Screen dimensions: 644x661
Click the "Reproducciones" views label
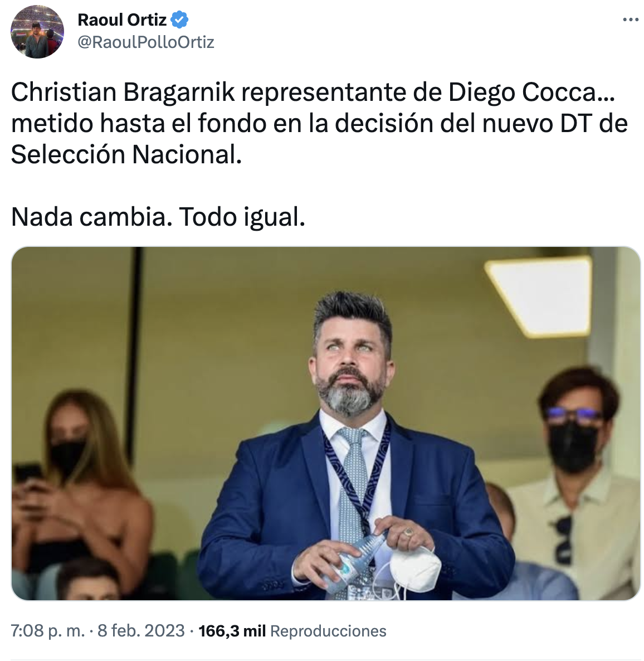click(x=328, y=631)
